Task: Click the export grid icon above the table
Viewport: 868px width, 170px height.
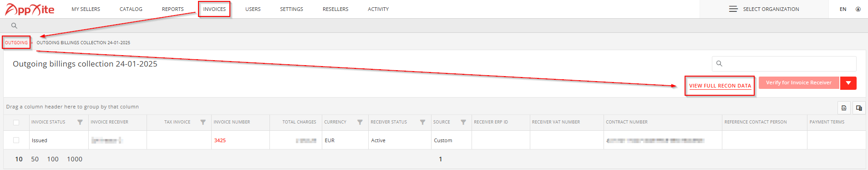Action: [844, 108]
